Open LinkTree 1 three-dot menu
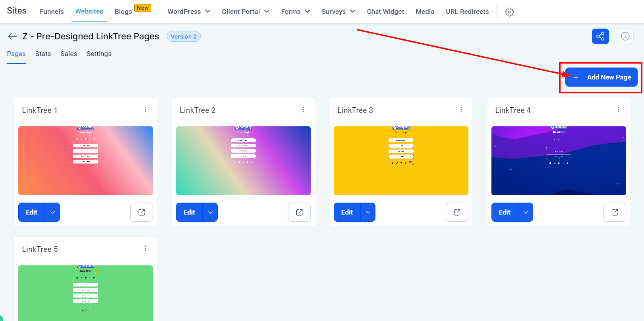The image size is (644, 321). tap(146, 110)
